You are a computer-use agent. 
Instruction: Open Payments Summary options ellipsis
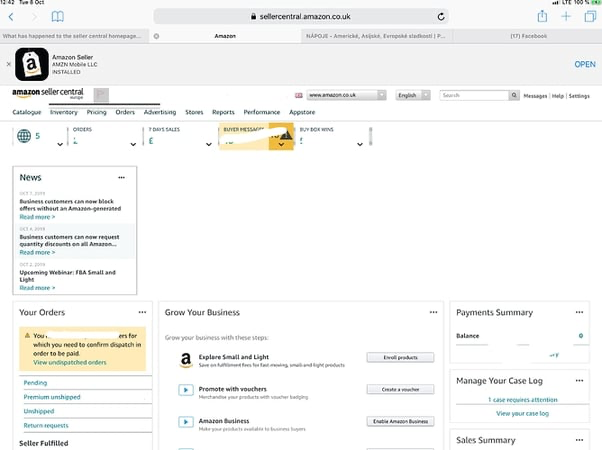click(x=579, y=312)
